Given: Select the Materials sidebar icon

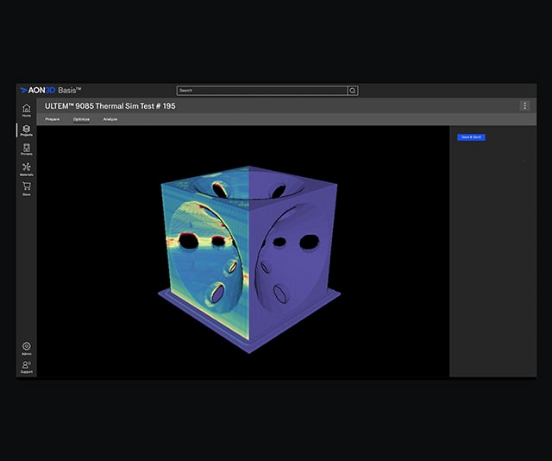Looking at the screenshot, I should click(x=26, y=169).
